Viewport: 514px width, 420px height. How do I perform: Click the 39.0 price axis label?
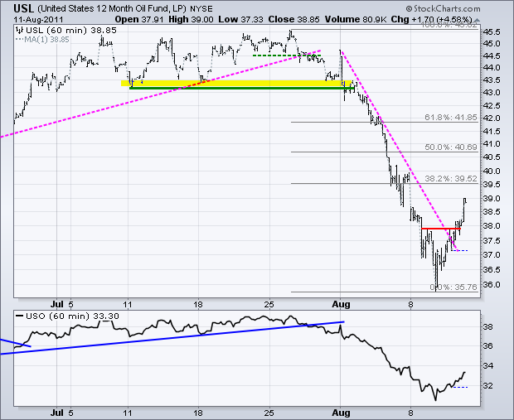click(x=492, y=199)
